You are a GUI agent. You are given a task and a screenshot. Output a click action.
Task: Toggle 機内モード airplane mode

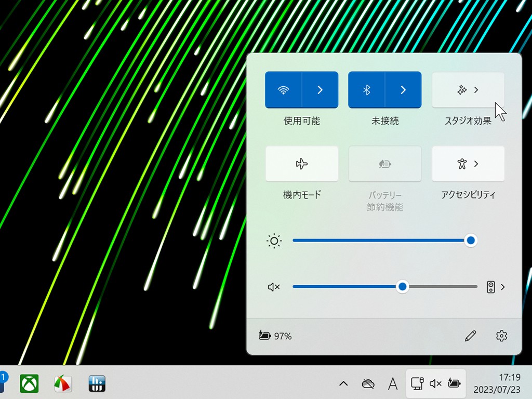tap(302, 164)
